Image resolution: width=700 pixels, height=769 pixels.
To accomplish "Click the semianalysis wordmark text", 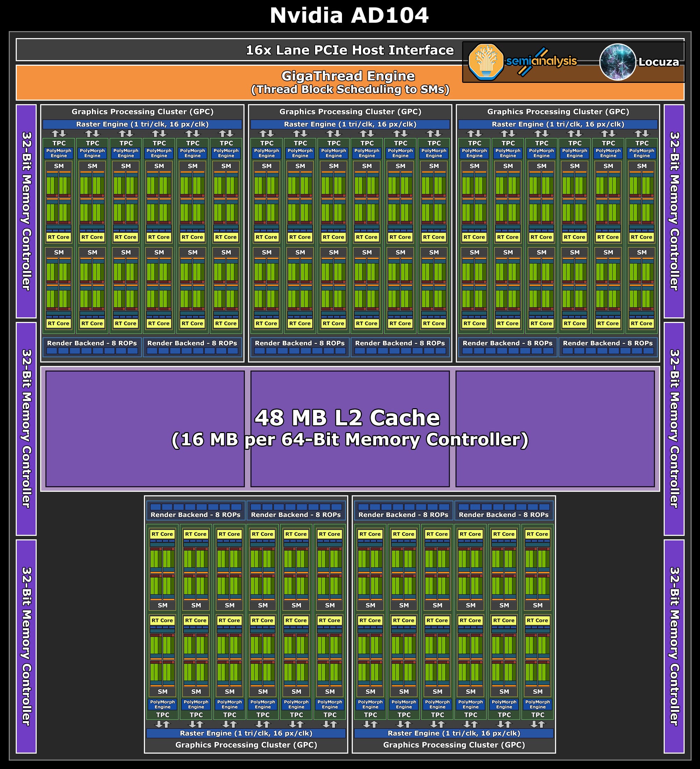I will tap(541, 61).
